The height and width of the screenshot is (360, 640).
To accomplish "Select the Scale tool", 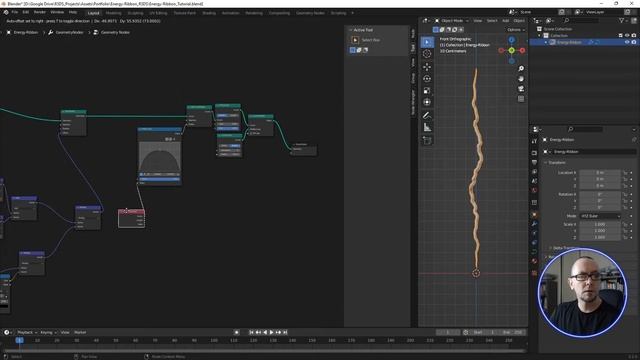I will (x=427, y=90).
